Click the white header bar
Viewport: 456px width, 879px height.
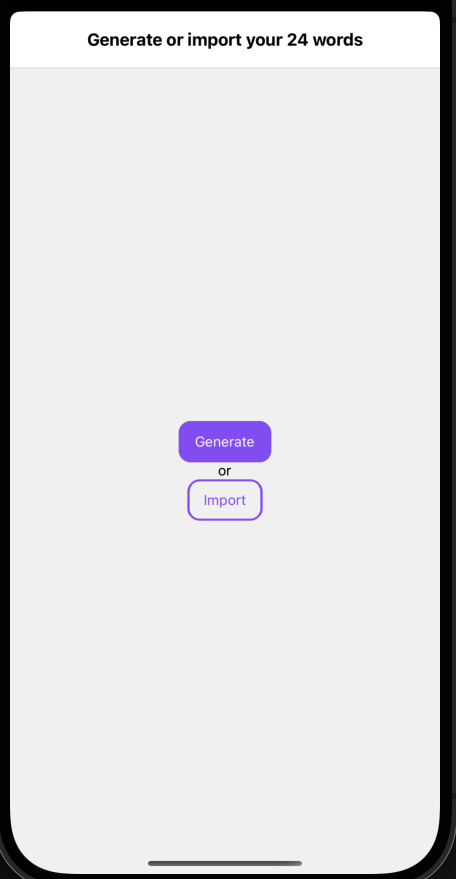(x=225, y=39)
